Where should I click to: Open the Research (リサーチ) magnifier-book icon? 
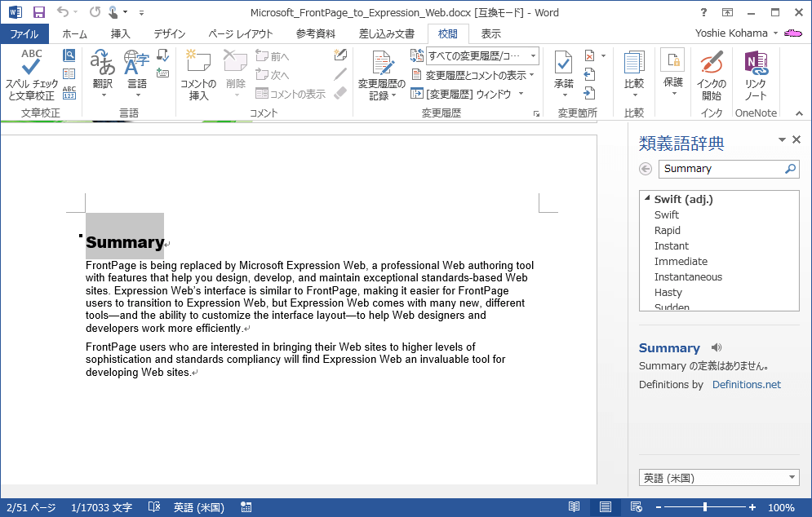pyautogui.click(x=69, y=55)
